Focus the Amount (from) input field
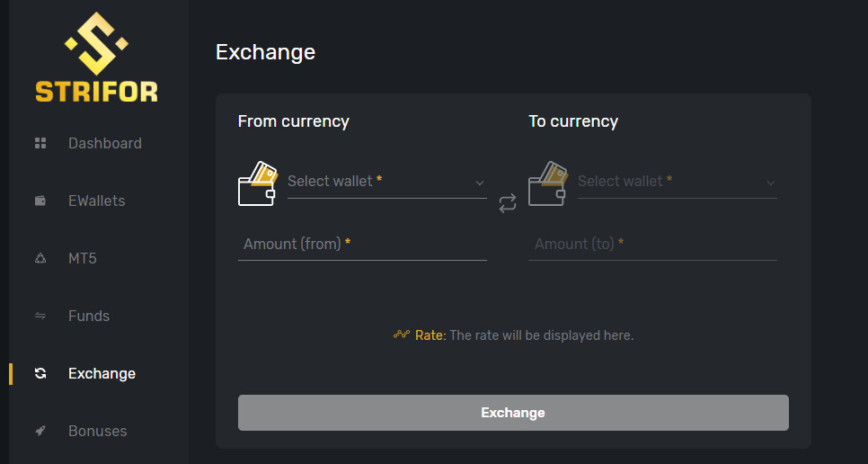868x464 pixels. click(362, 245)
